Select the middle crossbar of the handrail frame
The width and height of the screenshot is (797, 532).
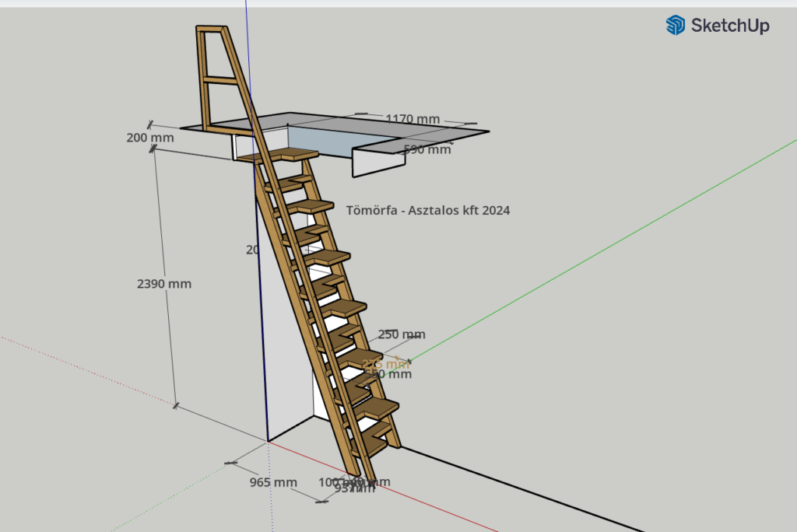pyautogui.click(x=219, y=79)
